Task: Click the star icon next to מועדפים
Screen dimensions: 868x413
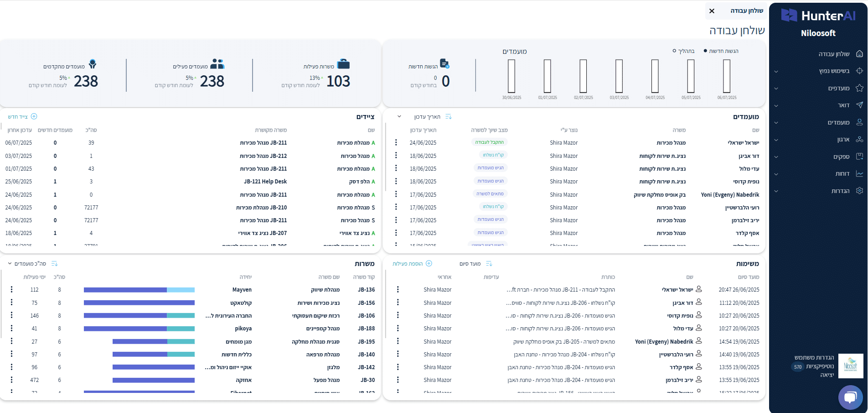Action: [859, 88]
